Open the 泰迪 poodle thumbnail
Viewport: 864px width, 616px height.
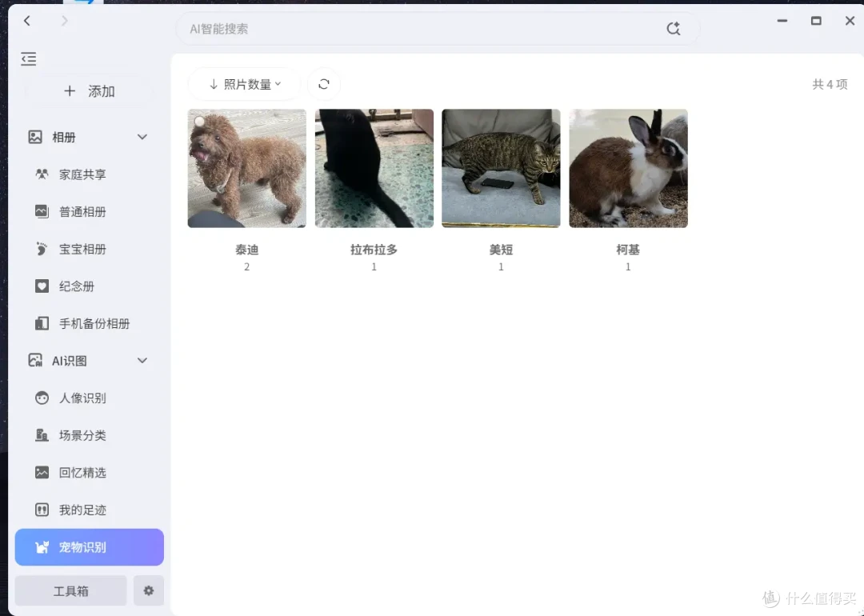click(x=247, y=169)
